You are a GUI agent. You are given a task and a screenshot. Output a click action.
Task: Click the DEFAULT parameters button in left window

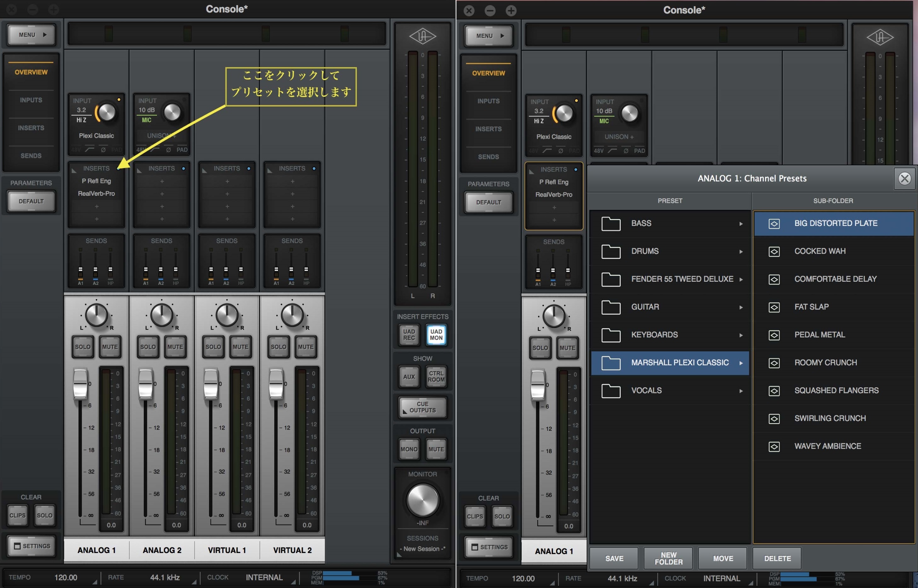point(31,201)
